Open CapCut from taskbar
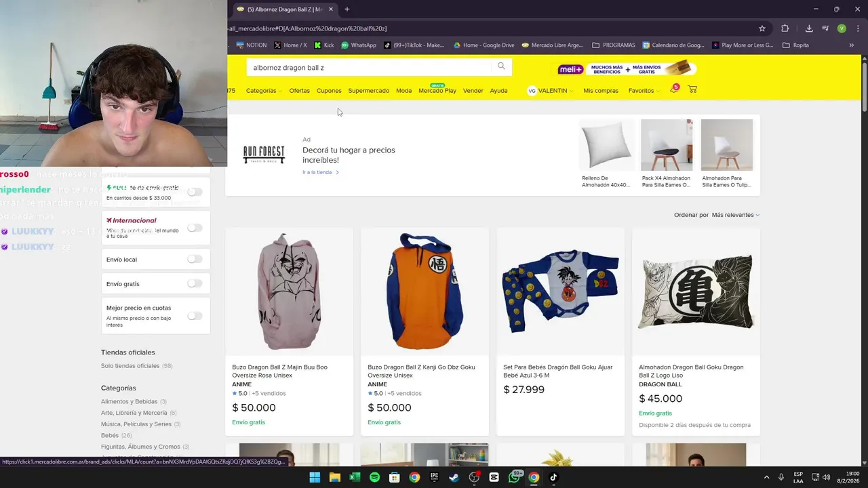 [494, 477]
